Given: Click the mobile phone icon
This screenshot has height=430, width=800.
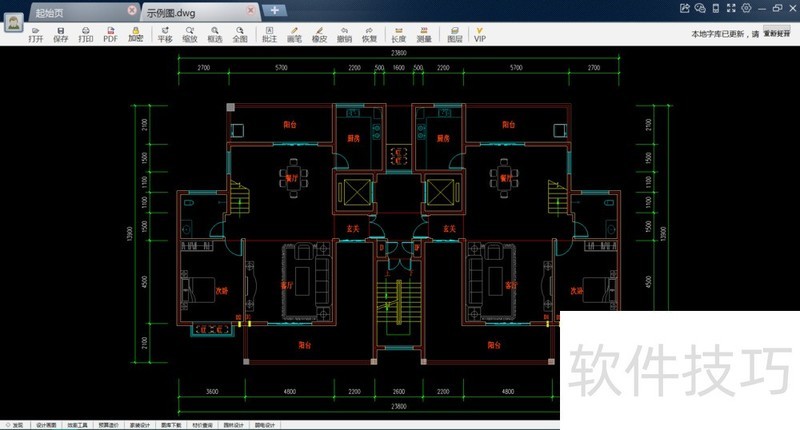Looking at the screenshot, I should (x=716, y=8).
